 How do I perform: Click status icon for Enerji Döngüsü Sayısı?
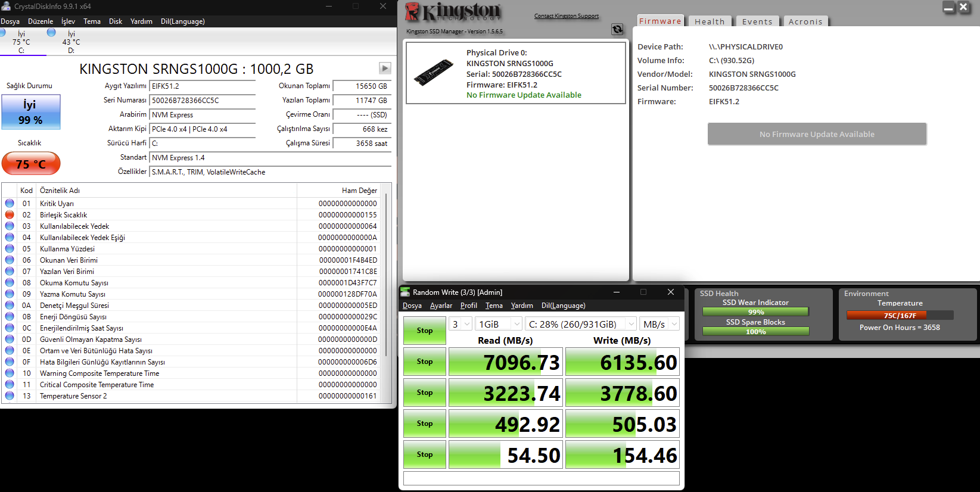pyautogui.click(x=10, y=316)
